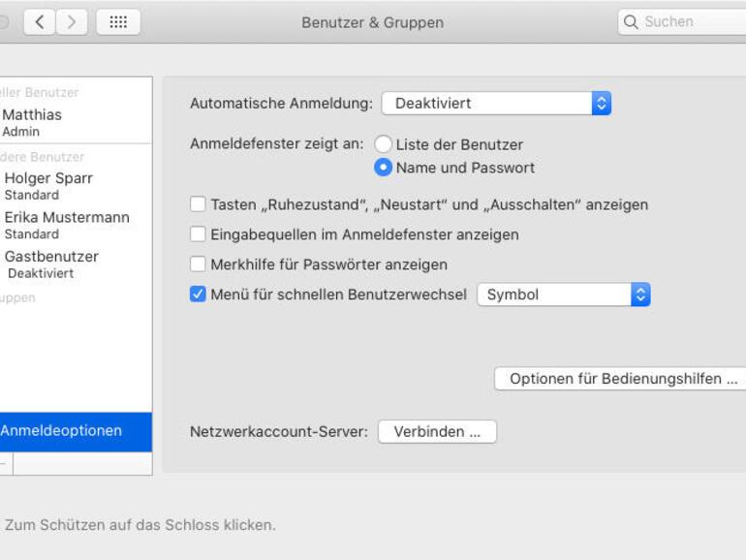Uncheck Menü für schnellen Benutzerwechsel
746x560 pixels.
pos(198,295)
